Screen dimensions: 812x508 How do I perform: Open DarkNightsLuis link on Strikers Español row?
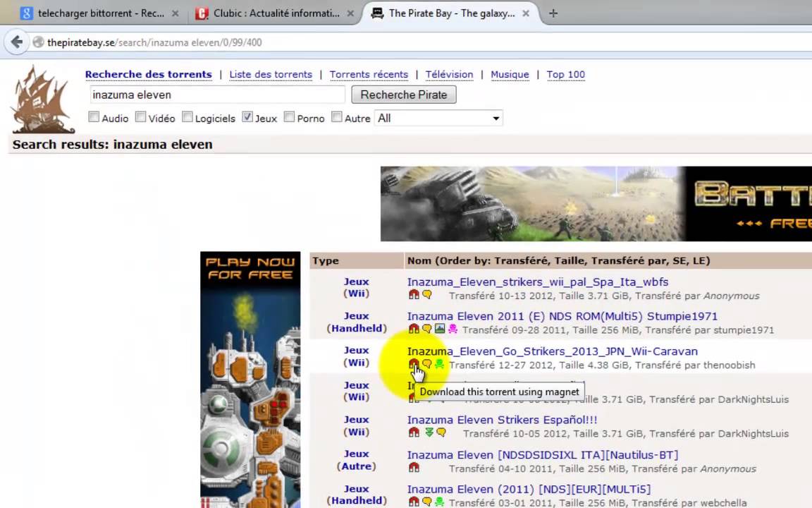coord(753,433)
